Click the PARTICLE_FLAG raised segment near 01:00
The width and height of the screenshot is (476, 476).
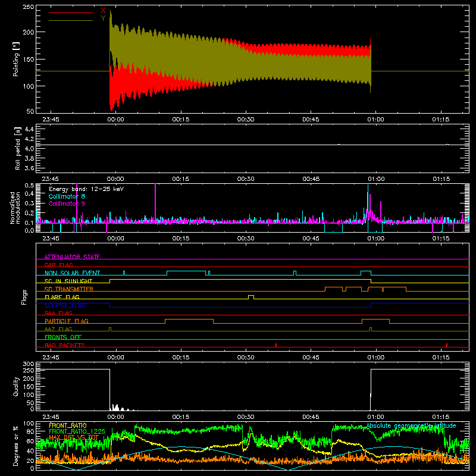click(x=375, y=321)
